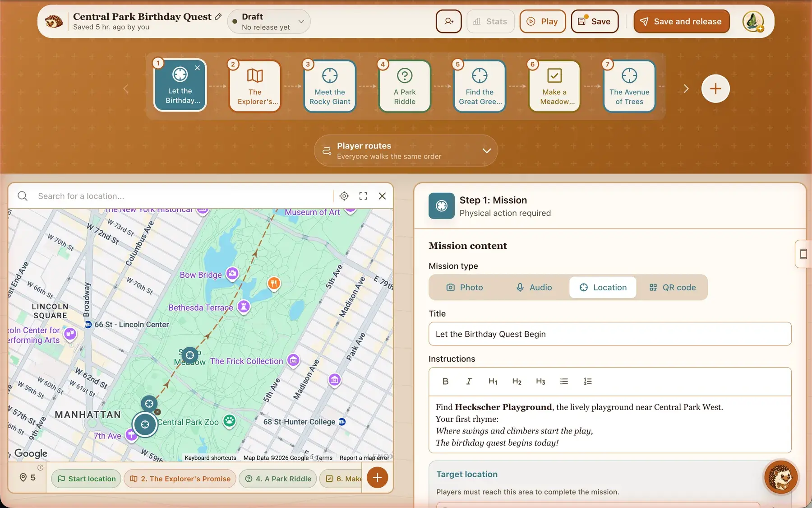This screenshot has width=812, height=508.
Task: Close the map panel
Action: [x=382, y=196]
